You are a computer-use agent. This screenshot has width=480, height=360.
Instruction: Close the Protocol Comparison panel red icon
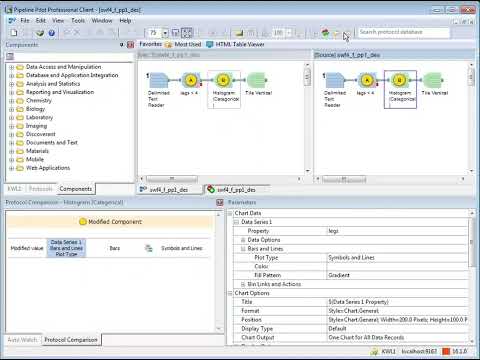[x=219, y=202]
